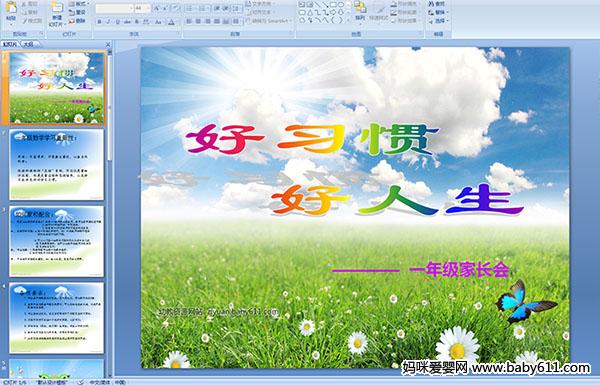Click the Paste clipboard icon
600x385 pixels.
11,7
